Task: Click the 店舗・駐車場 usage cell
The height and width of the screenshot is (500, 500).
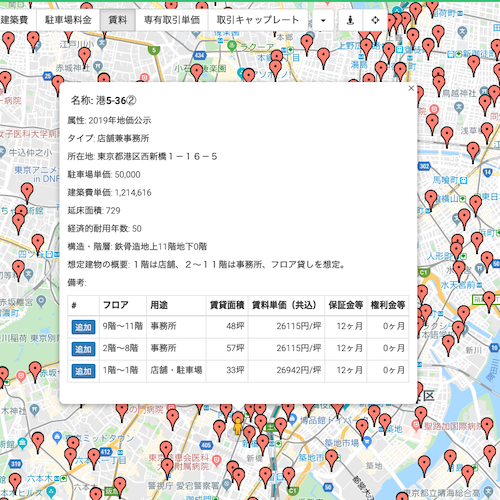Action: [x=176, y=370]
